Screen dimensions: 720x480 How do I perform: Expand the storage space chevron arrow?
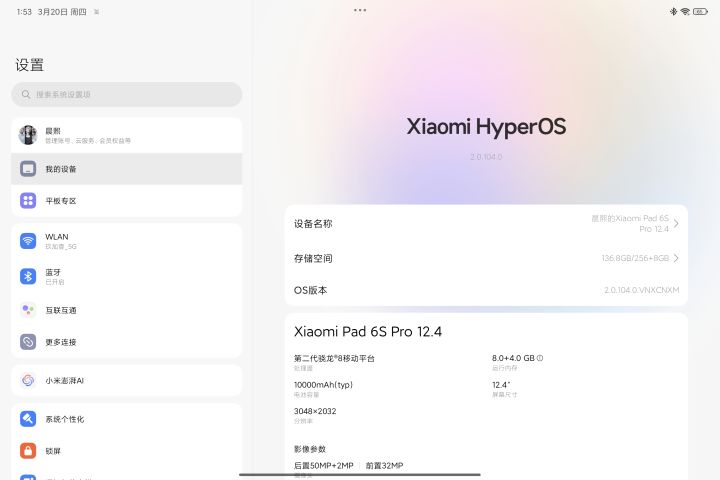(676, 258)
